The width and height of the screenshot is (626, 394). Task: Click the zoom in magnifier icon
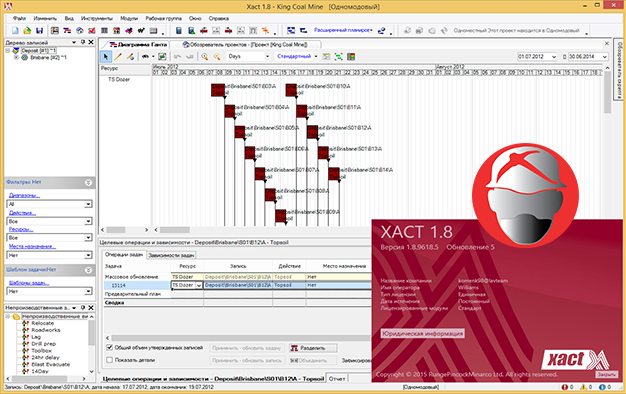pos(204,57)
